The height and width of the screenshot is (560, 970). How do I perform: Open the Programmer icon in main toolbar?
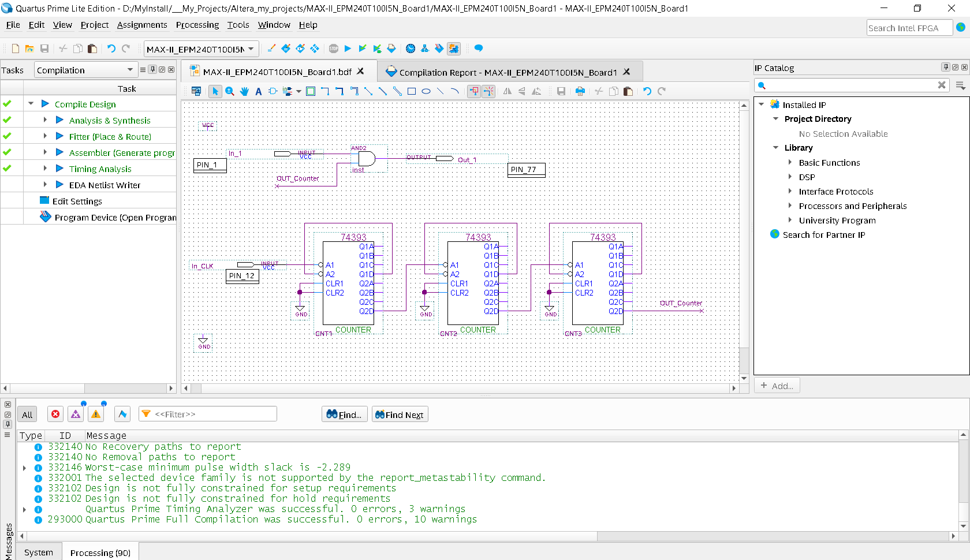point(439,48)
